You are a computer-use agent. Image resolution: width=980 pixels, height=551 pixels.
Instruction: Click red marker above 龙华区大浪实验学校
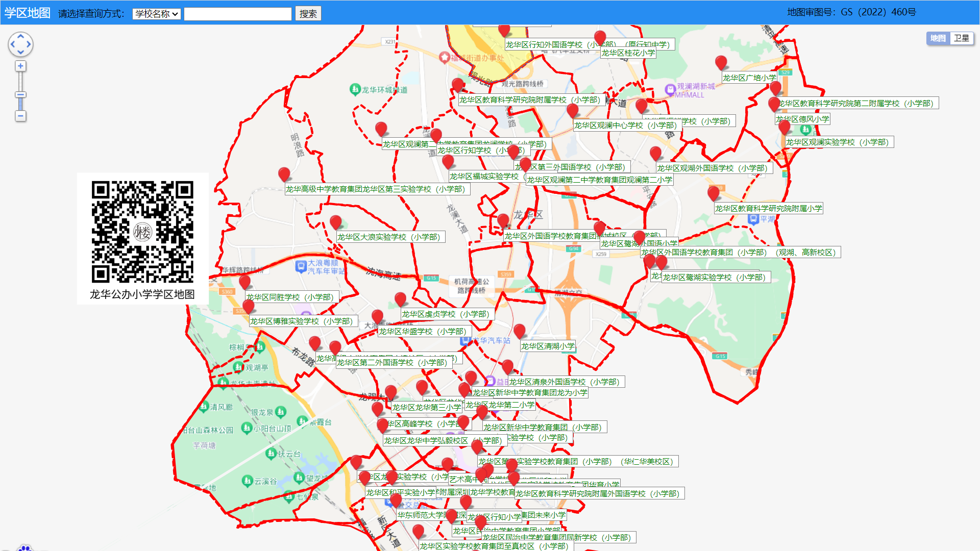335,222
